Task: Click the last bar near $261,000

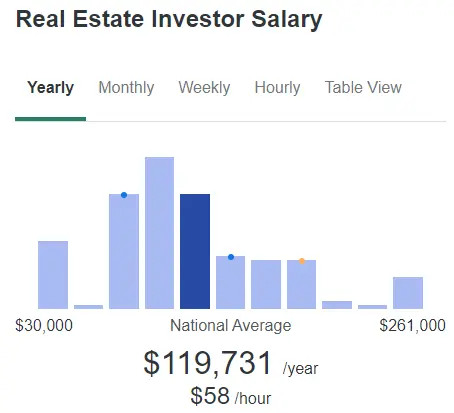Action: coord(408,293)
